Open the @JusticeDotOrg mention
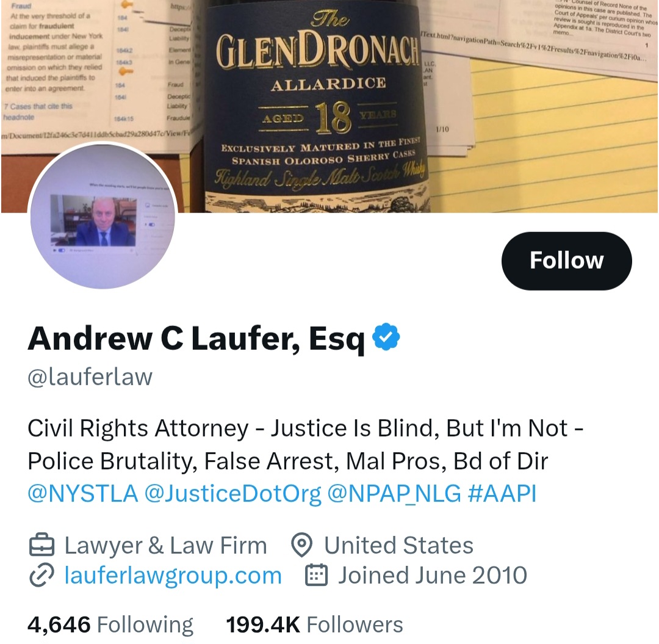Screen dimensions: 659x644 (233, 493)
